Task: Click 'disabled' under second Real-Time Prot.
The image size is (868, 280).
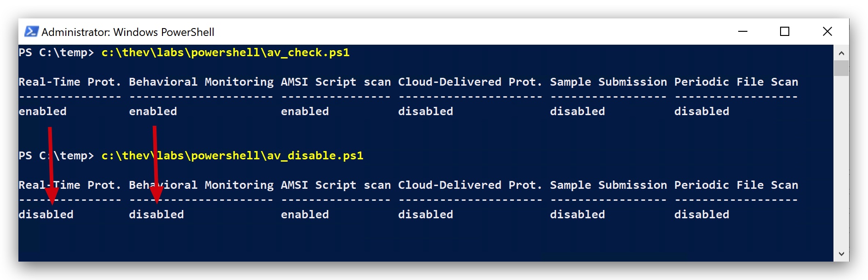Action: tap(46, 215)
